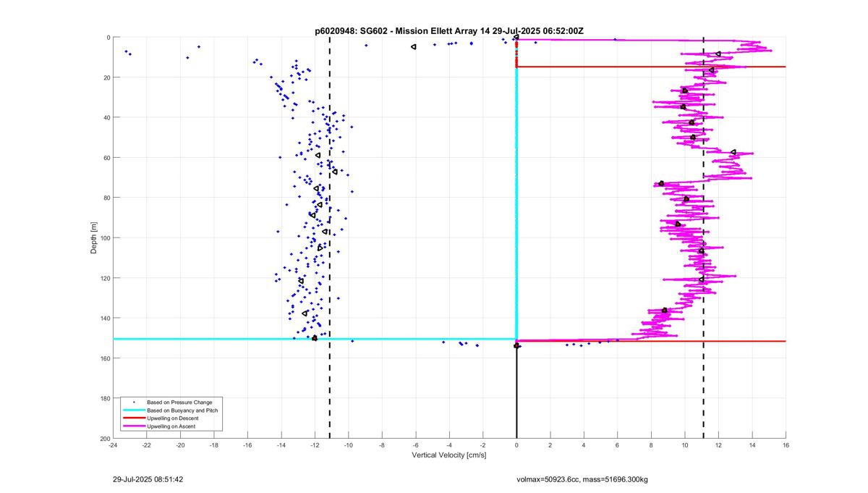
Task: Click the 'volmax=50923.6cc, mass=51696.300kg' footer text
Action: point(582,479)
